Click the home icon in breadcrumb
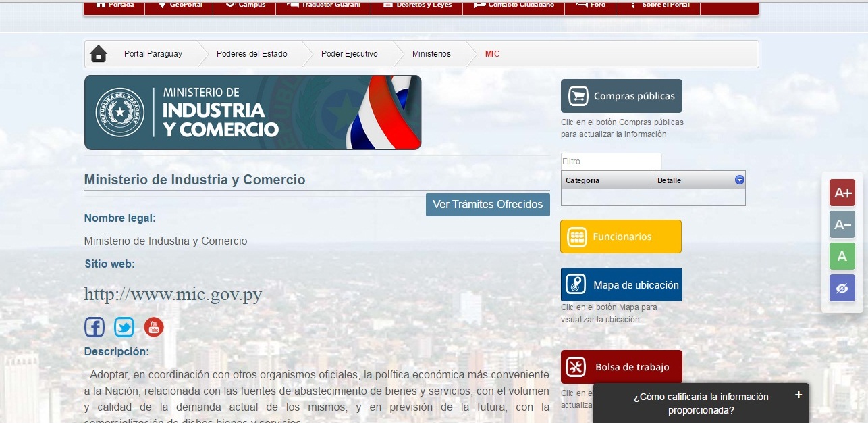Image resolution: width=868 pixels, height=423 pixels. coord(99,54)
